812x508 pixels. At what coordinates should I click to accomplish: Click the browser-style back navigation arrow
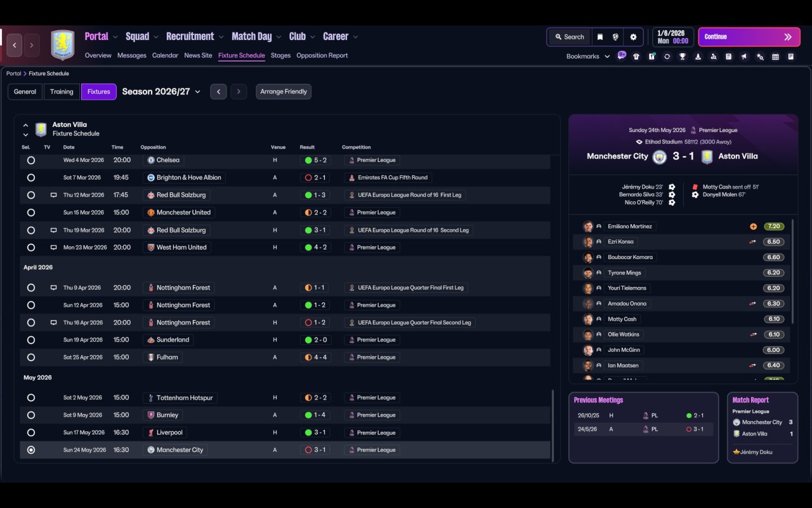coord(15,46)
